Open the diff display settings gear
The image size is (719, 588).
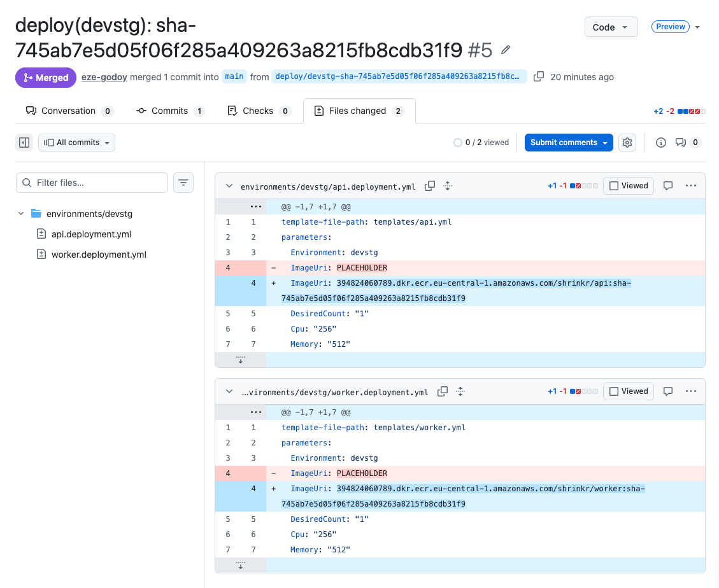(627, 142)
